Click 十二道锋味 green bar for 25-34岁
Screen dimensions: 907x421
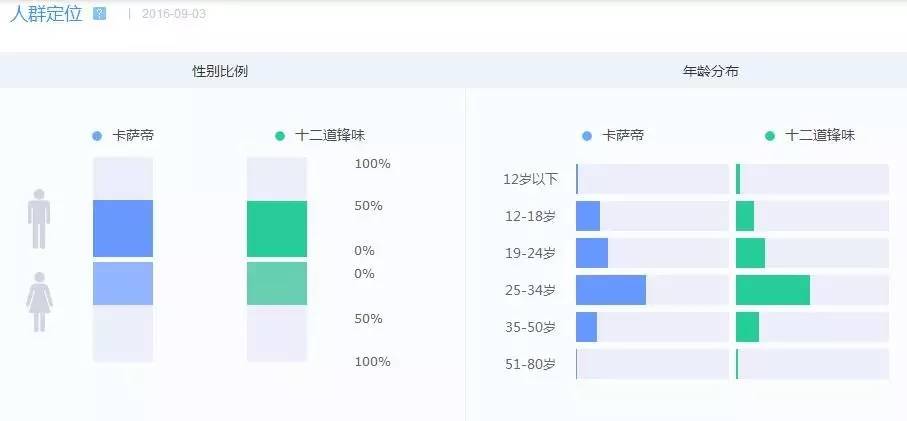pos(772,290)
